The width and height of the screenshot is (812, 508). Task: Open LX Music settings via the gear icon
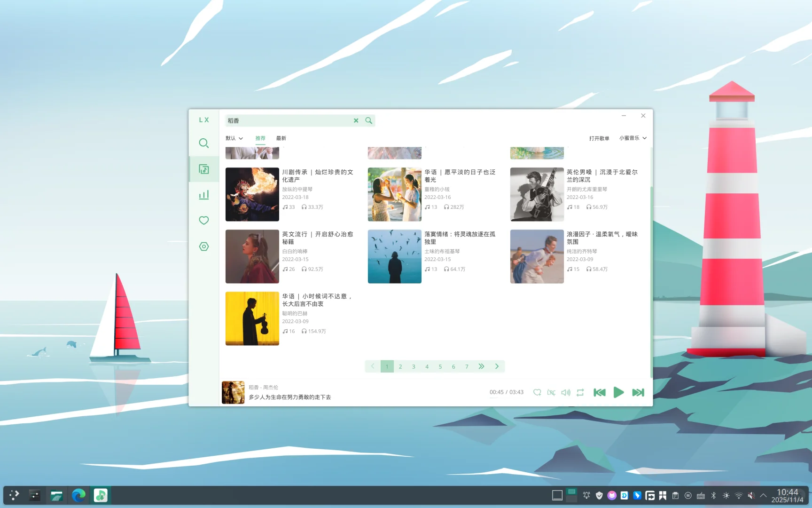pyautogui.click(x=203, y=246)
